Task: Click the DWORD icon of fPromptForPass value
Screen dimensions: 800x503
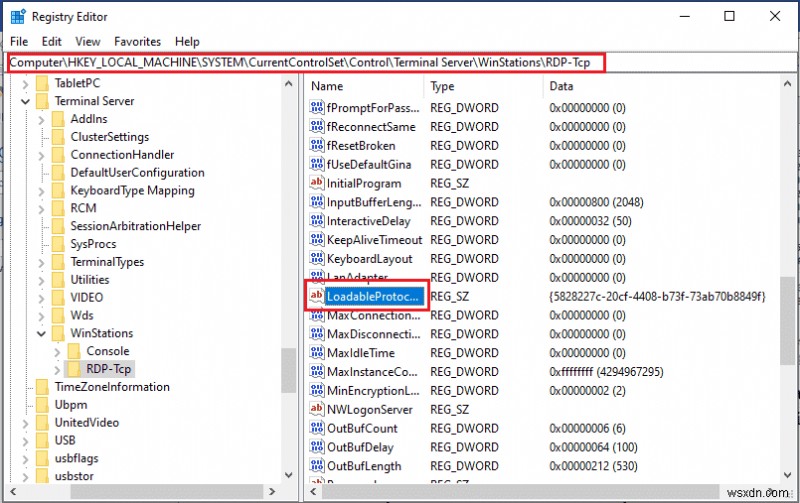Action: tap(317, 108)
